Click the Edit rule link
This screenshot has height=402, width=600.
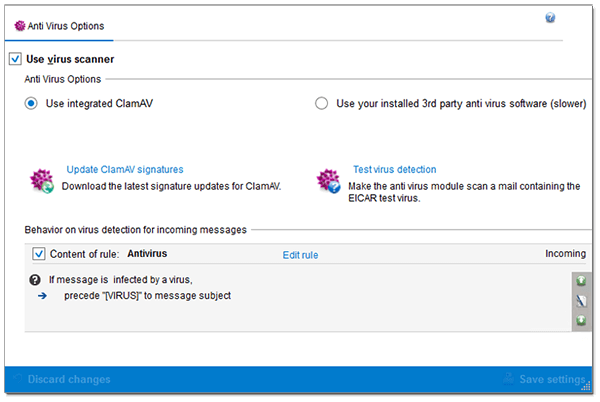pos(300,255)
